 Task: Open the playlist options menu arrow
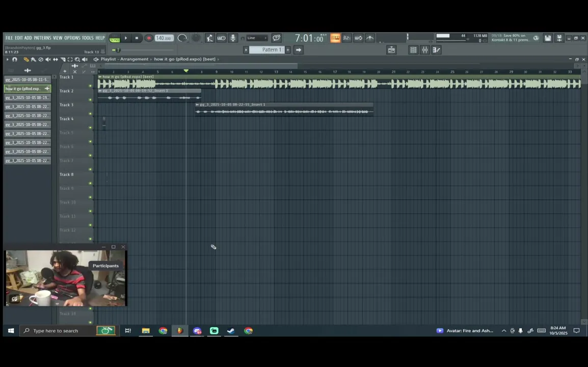(7, 59)
